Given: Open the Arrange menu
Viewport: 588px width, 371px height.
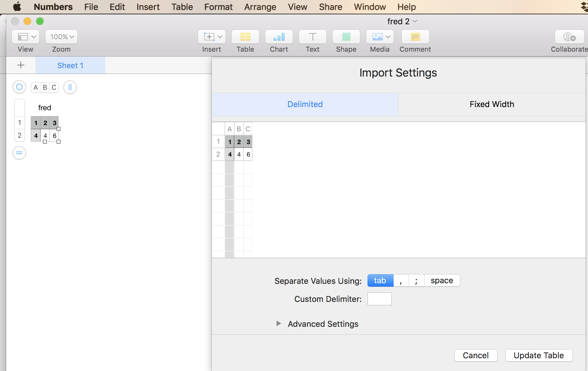Looking at the screenshot, I should [x=260, y=7].
